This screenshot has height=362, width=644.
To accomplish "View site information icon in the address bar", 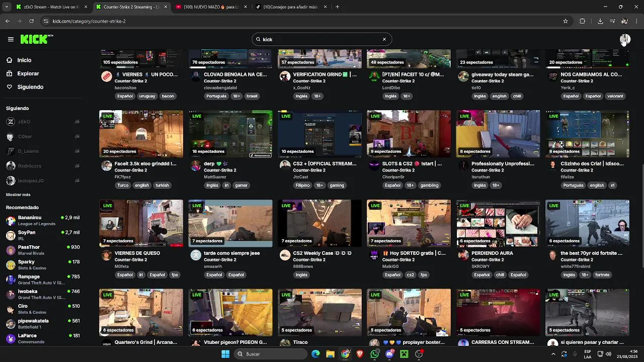I will coord(46,21).
